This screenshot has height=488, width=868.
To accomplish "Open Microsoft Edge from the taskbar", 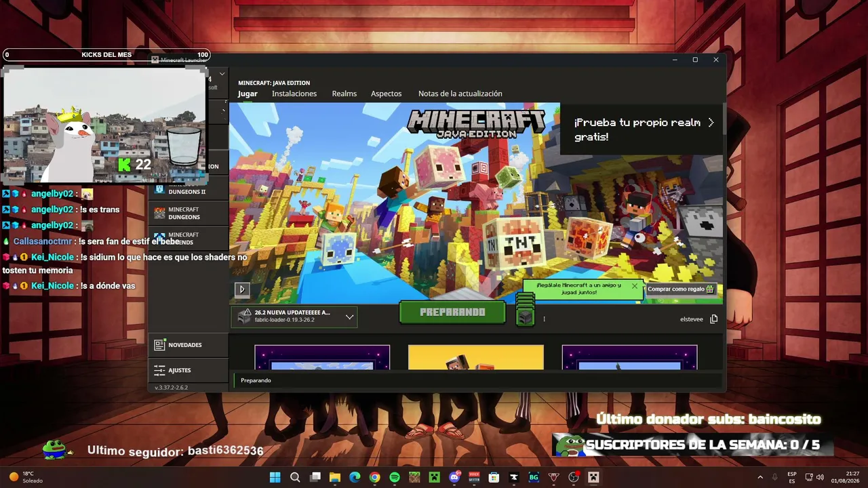I will [355, 477].
